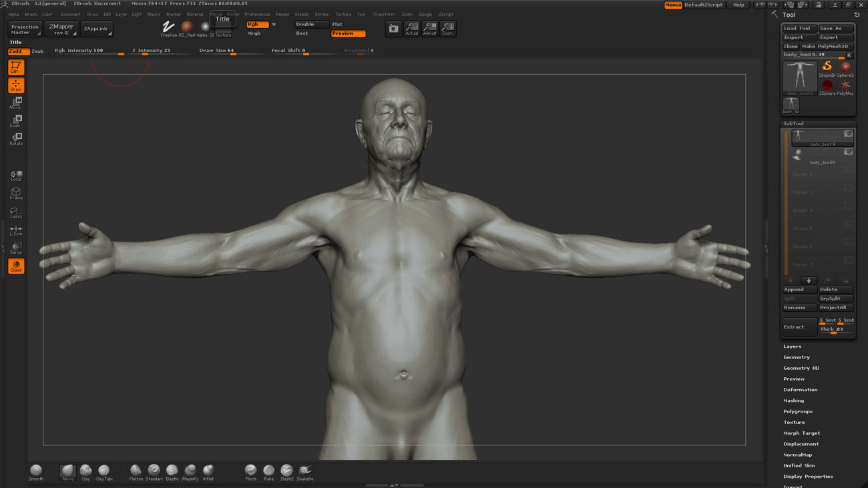Screen dimensions: 868x488
Task: Click the Load Tool button
Action: click(799, 29)
